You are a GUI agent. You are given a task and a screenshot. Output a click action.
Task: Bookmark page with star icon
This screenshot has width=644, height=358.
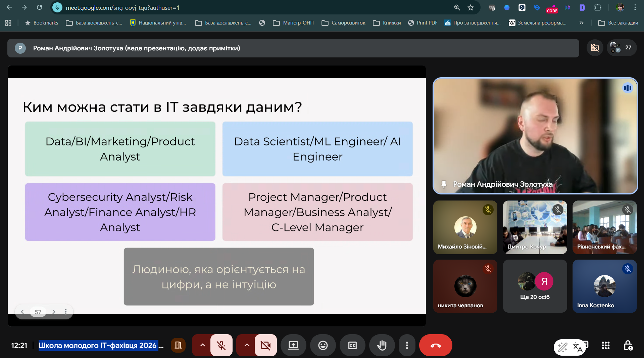pyautogui.click(x=470, y=7)
